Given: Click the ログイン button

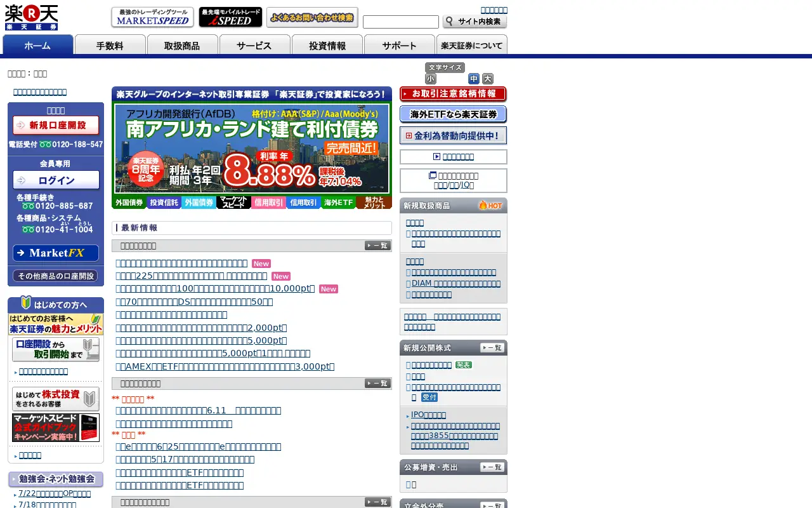Looking at the screenshot, I should coord(56,180).
